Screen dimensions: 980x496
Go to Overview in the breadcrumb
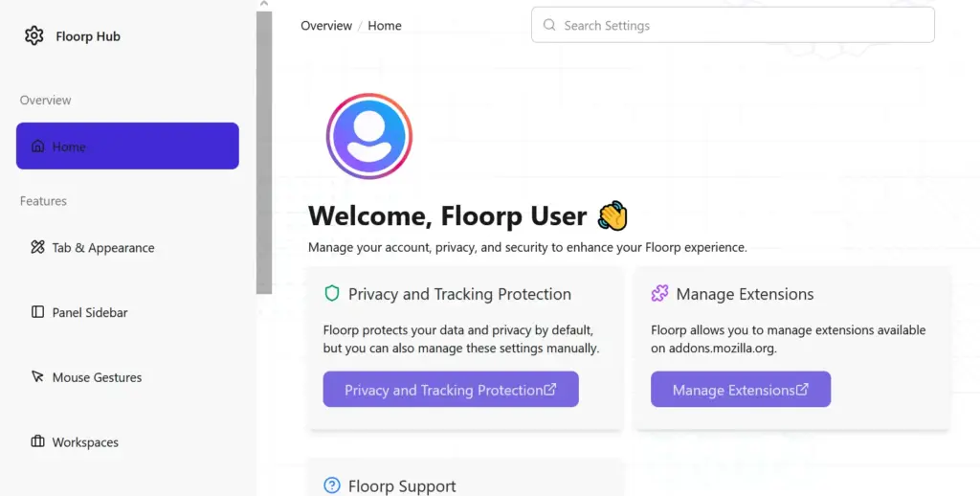[326, 26]
